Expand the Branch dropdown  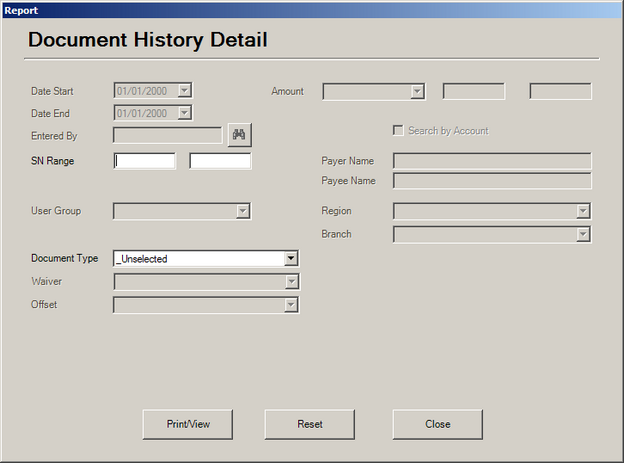583,234
